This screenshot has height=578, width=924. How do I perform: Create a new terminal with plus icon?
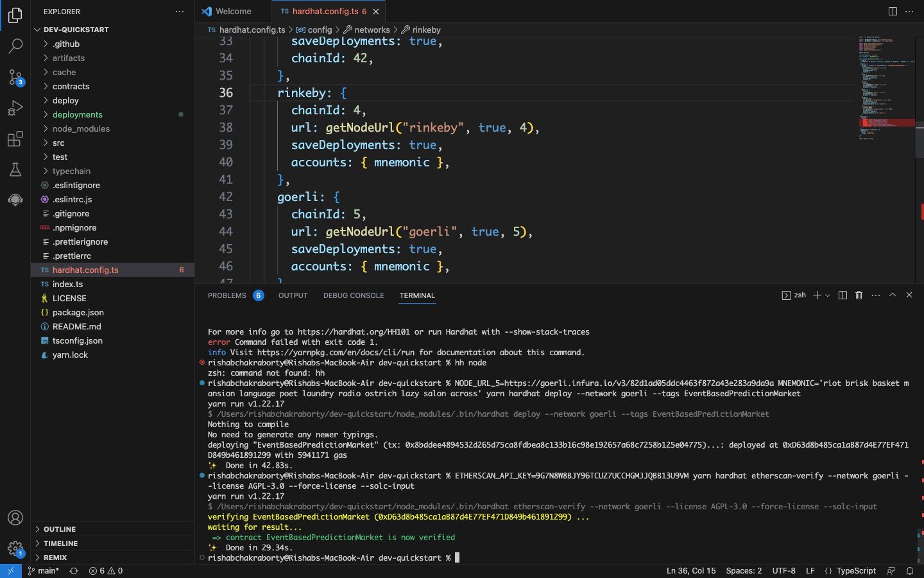pyautogui.click(x=817, y=295)
